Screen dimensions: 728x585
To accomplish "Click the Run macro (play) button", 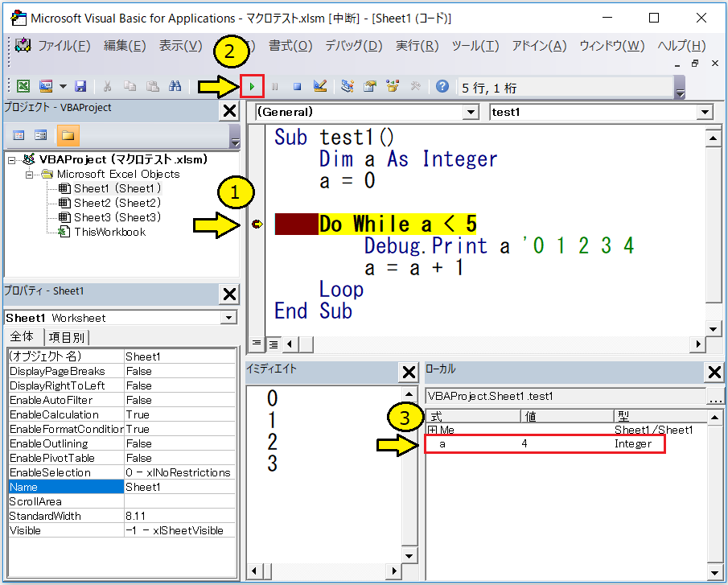I will [x=253, y=85].
